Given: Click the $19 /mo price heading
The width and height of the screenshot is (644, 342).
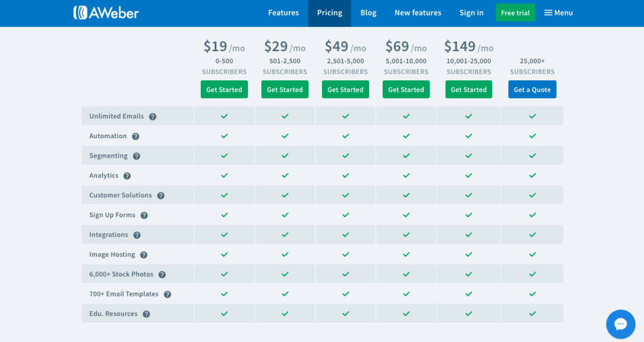Looking at the screenshot, I should (224, 47).
